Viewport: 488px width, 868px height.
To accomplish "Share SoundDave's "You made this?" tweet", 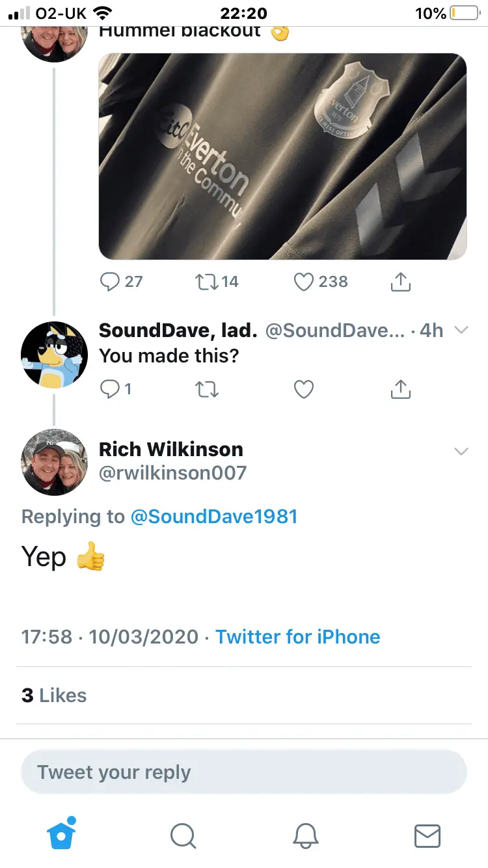I will click(x=400, y=389).
